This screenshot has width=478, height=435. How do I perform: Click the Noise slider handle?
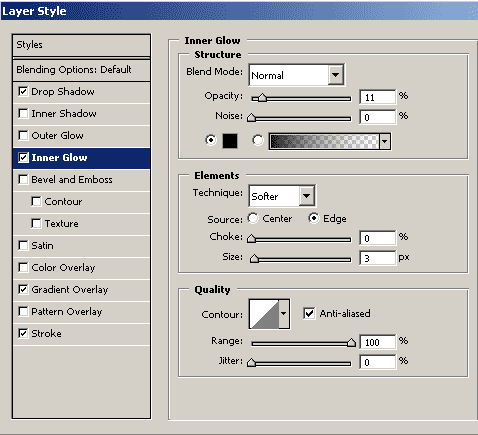(x=251, y=118)
